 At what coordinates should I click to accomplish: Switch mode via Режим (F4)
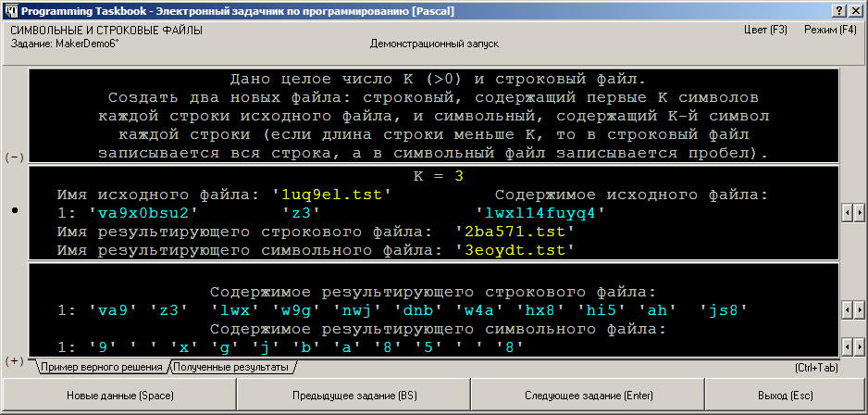click(830, 30)
